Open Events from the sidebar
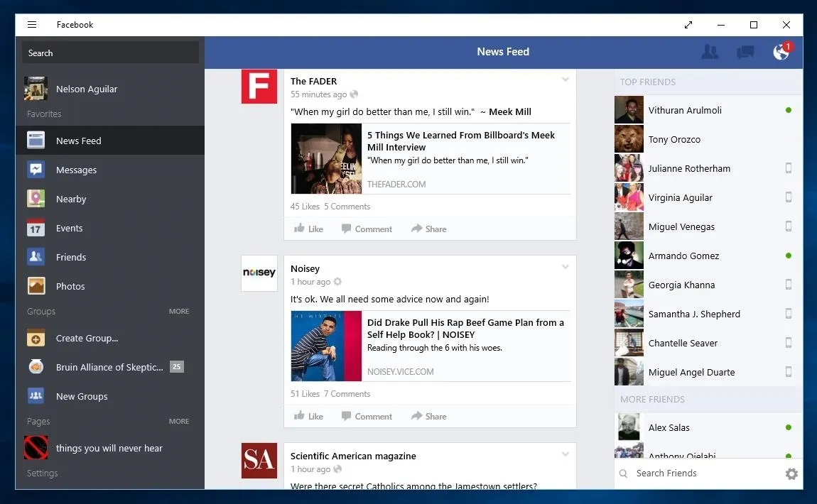Screen dimensions: 817x504 point(110,228)
